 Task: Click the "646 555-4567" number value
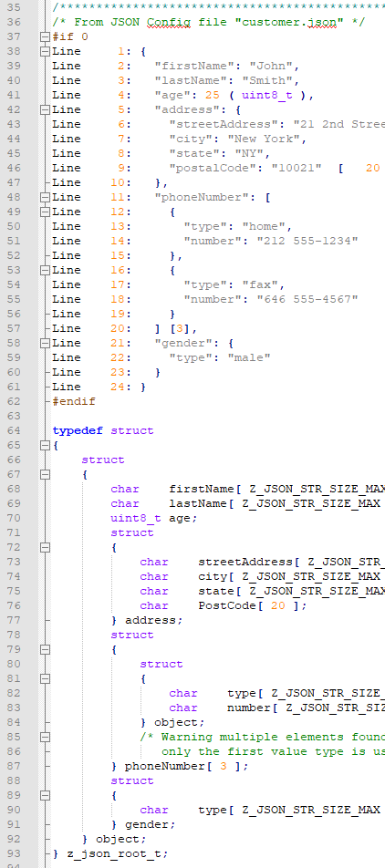[307, 299]
